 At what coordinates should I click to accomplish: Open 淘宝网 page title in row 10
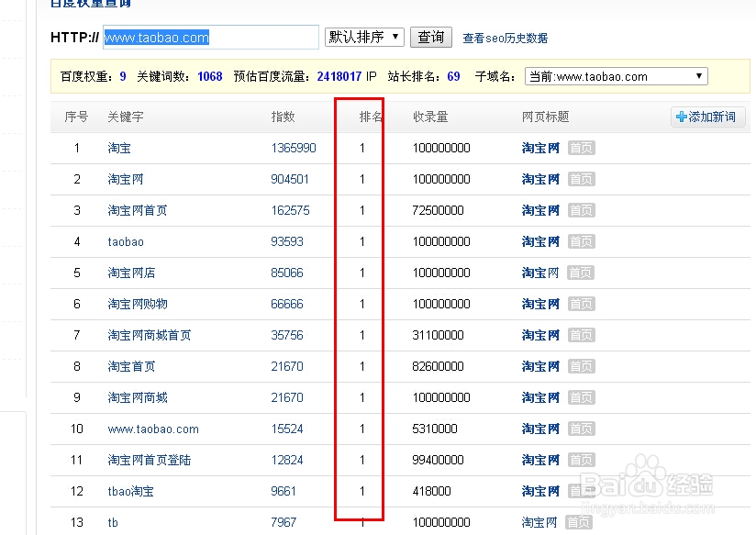(x=540, y=429)
